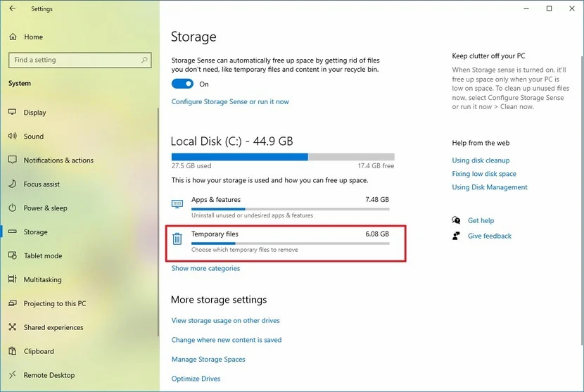
Task: Click Show more categories link
Action: (205, 268)
